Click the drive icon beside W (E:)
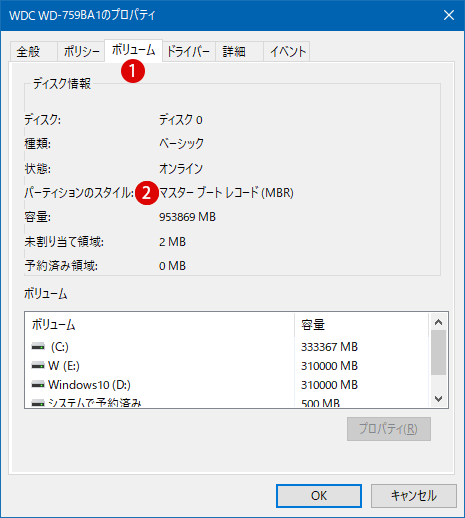 38,366
